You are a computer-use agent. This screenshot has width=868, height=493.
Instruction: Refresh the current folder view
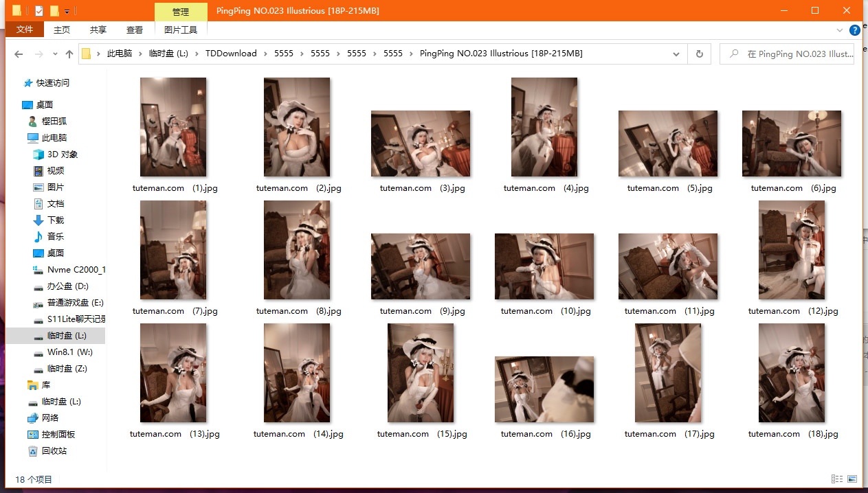700,54
